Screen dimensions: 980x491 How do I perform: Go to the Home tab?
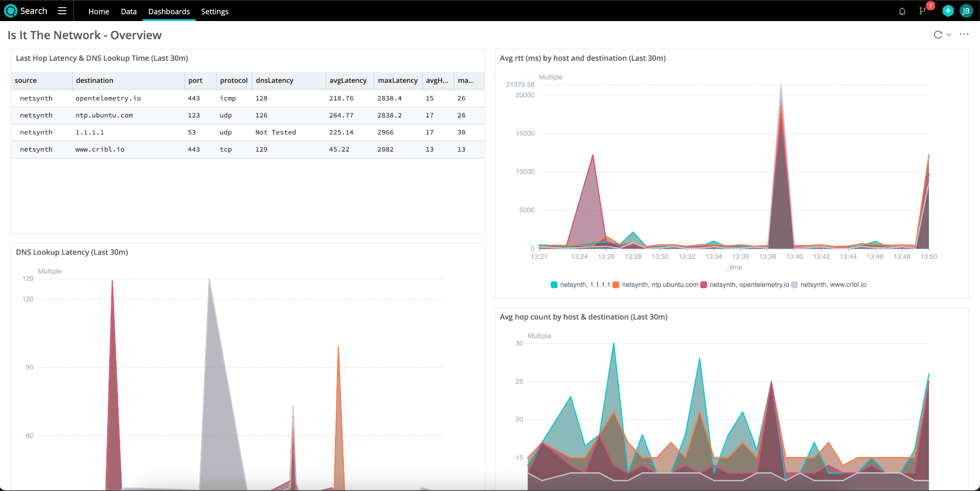(x=99, y=11)
